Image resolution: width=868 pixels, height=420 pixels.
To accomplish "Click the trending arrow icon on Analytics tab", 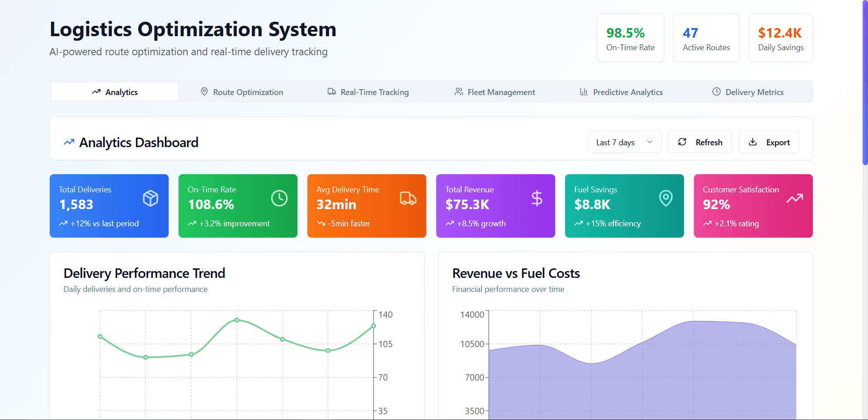I will [x=95, y=92].
